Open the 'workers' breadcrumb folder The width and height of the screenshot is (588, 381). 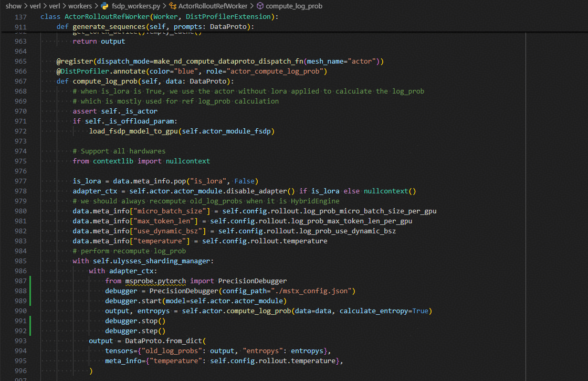click(x=80, y=6)
